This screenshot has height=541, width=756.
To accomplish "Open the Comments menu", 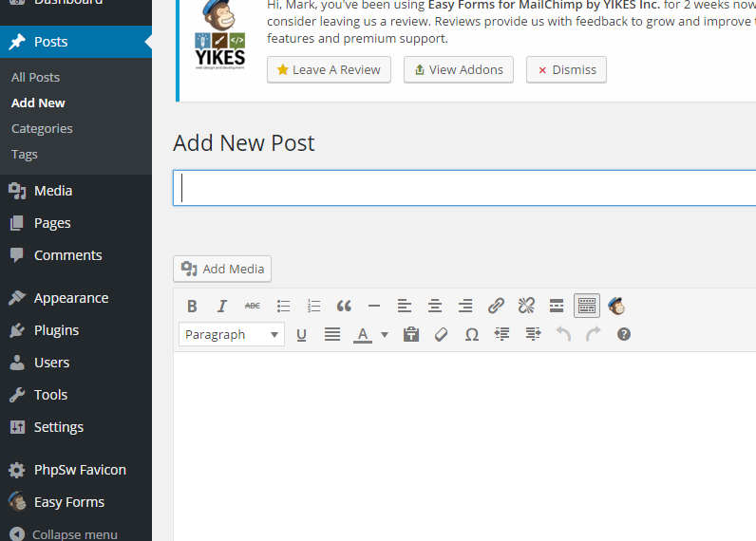I will [x=76, y=255].
